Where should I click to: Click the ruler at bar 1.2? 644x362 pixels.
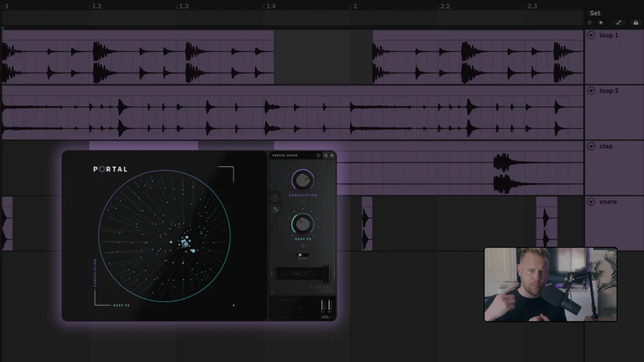coord(97,6)
